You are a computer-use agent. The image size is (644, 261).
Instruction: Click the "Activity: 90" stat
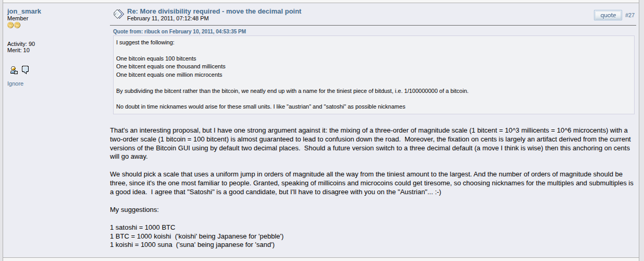click(21, 44)
